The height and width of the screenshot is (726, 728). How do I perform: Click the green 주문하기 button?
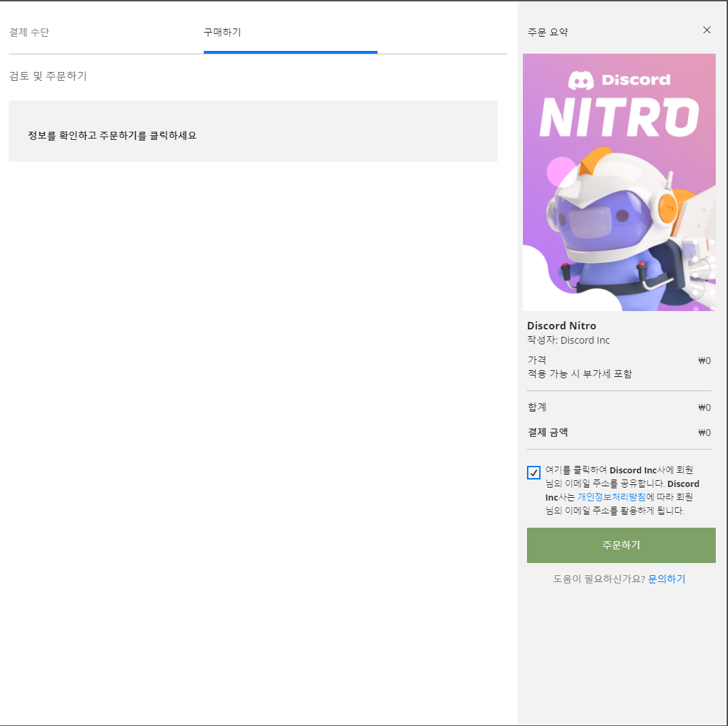(621, 545)
